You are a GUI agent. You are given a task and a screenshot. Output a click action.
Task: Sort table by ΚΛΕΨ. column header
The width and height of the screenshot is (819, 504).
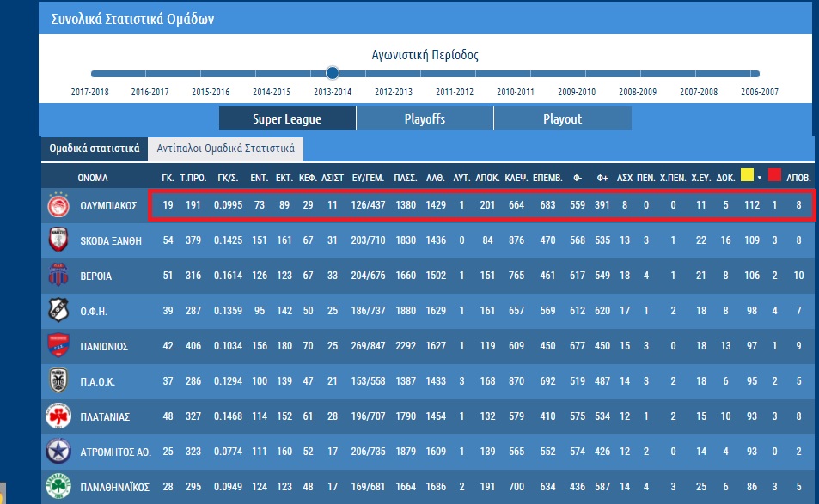coord(516,178)
